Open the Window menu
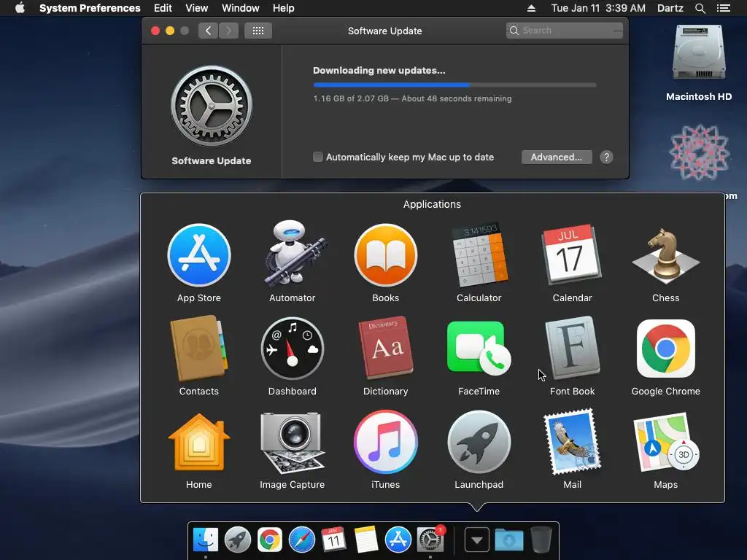The width and height of the screenshot is (747, 560). pyautogui.click(x=241, y=8)
